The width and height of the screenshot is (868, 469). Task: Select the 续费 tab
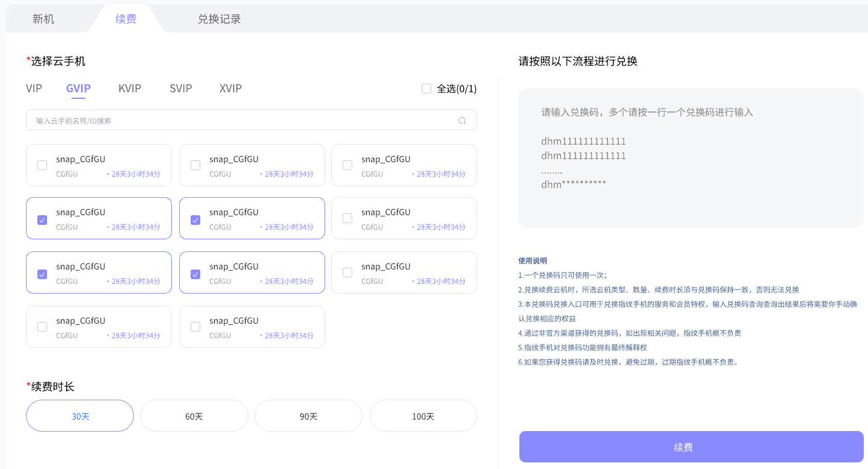coord(126,19)
